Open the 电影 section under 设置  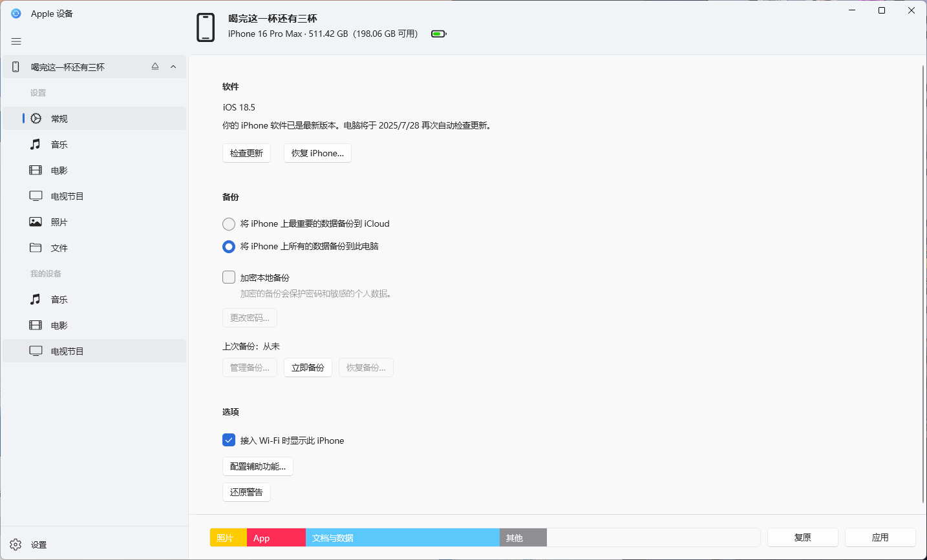[58, 170]
